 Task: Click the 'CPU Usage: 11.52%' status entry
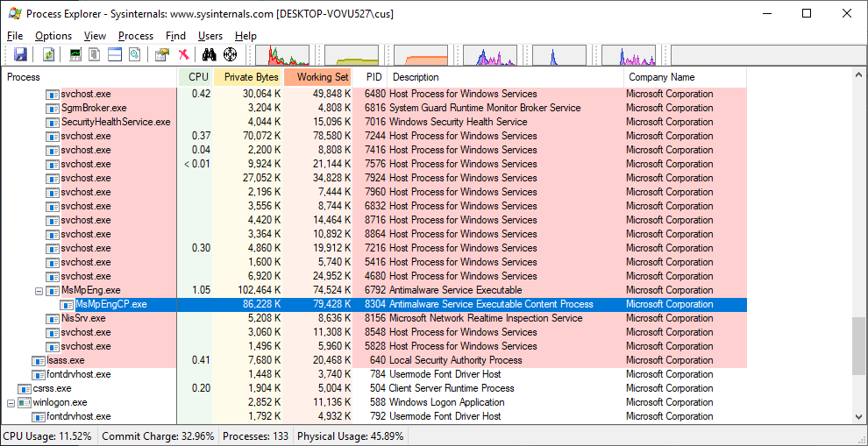pyautogui.click(x=47, y=436)
